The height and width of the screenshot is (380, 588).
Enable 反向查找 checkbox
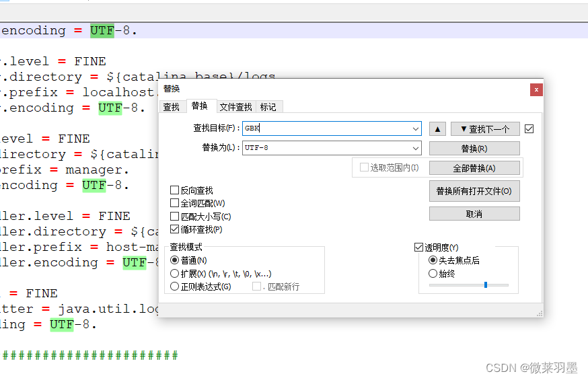click(174, 190)
